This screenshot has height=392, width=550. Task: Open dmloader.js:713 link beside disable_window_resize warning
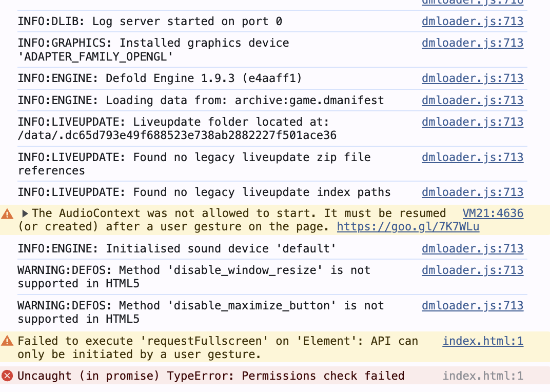point(473,270)
